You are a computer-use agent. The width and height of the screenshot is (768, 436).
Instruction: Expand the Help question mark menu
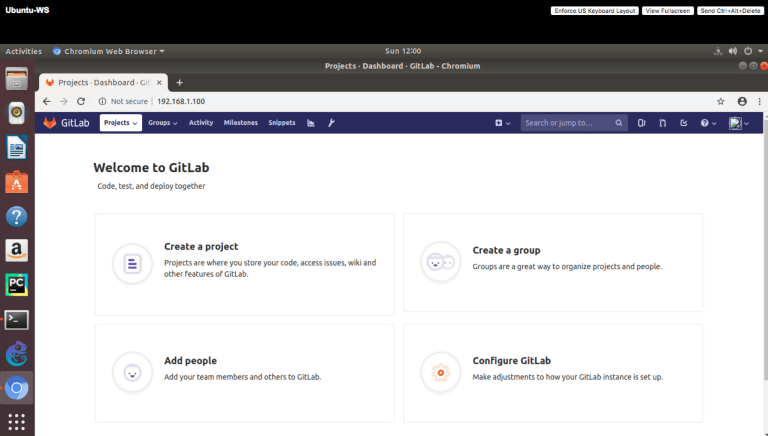(708, 123)
